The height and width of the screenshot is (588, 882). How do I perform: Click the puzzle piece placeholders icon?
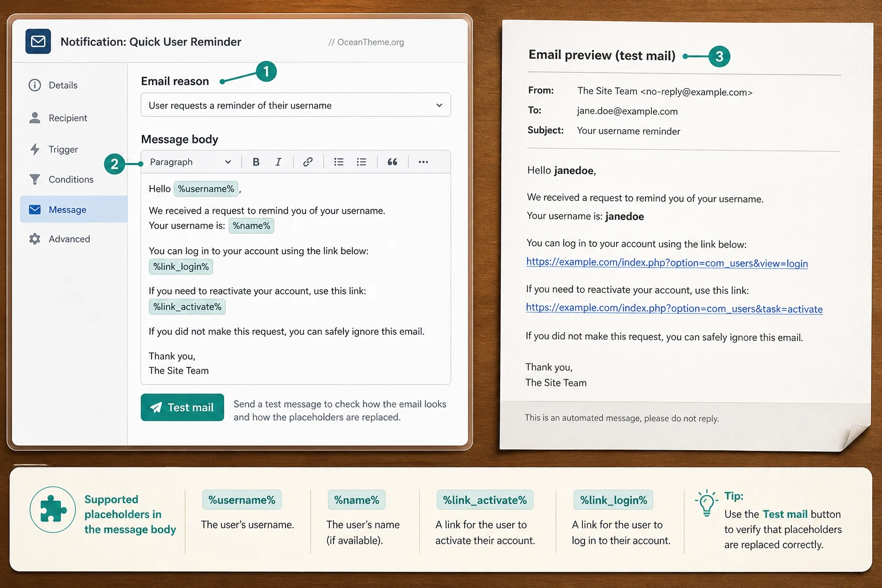pyautogui.click(x=53, y=510)
